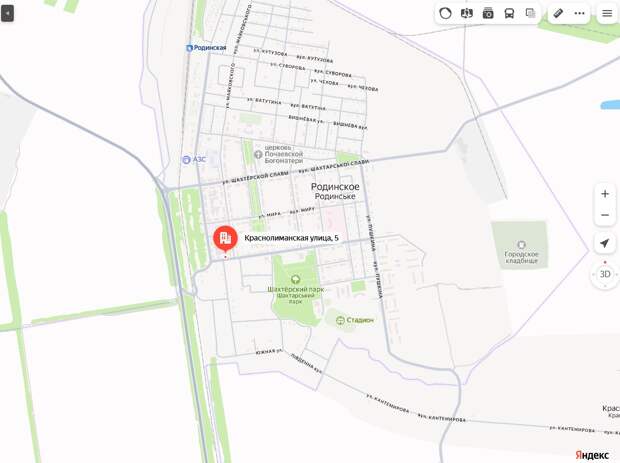Open the hamburger main menu

click(x=607, y=13)
